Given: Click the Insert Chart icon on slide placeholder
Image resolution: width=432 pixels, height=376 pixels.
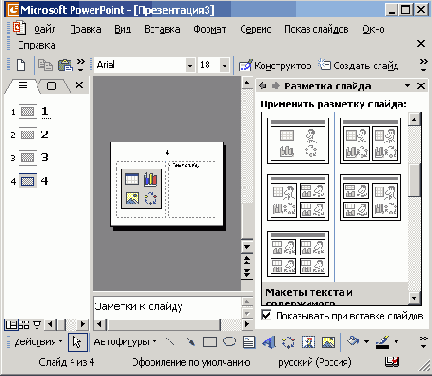Looking at the screenshot, I should tap(150, 179).
